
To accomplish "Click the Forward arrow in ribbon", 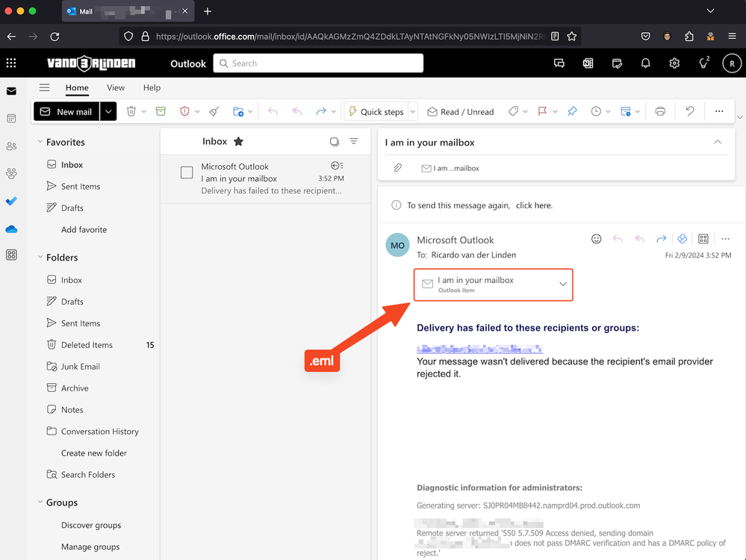I will pos(321,111).
